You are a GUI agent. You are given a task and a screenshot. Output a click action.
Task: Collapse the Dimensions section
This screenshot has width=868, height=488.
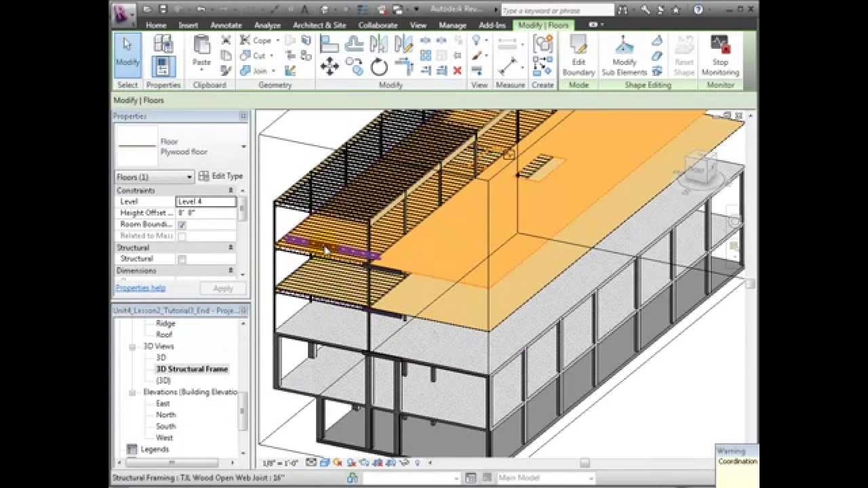(231, 270)
